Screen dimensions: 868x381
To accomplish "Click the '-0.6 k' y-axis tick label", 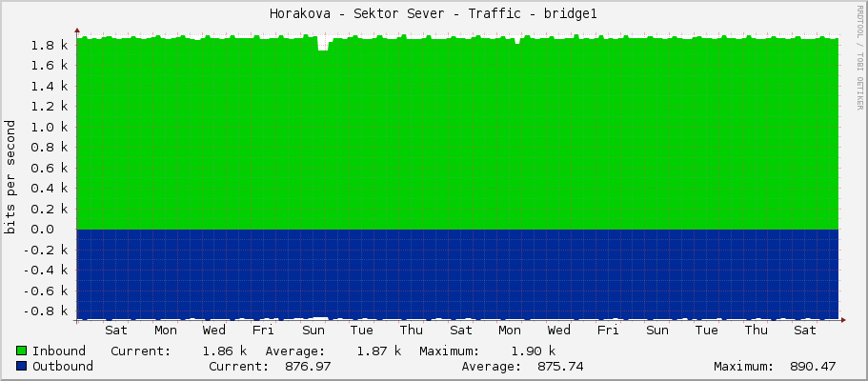I will 46,291.
